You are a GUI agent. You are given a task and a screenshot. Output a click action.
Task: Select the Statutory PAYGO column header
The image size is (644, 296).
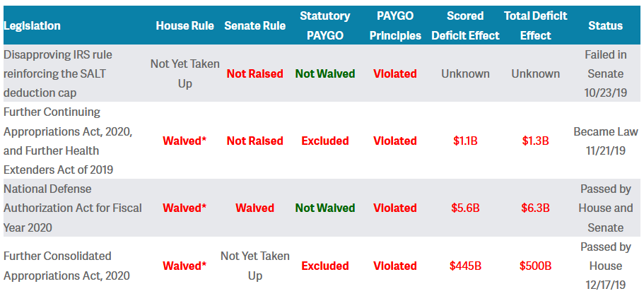tap(324, 25)
